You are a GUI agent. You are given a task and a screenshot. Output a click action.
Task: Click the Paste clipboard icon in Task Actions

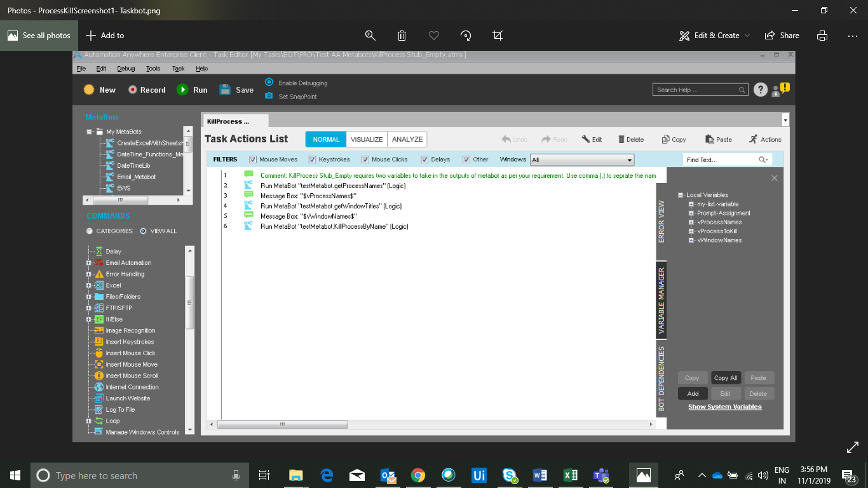(710, 139)
